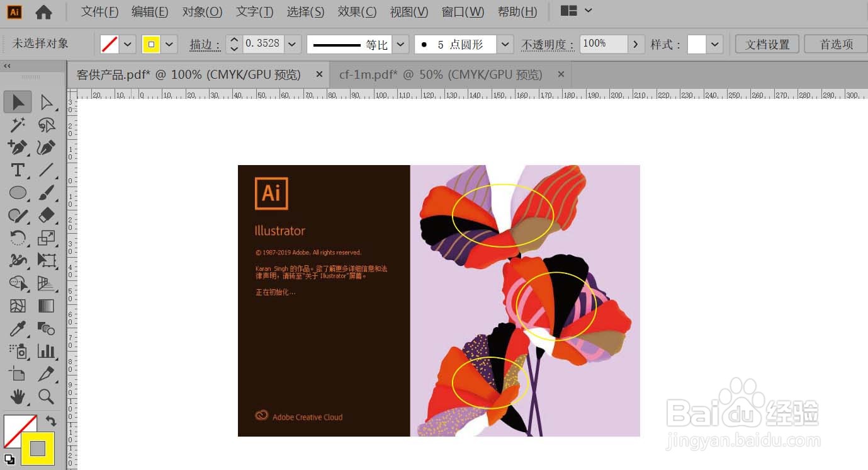Click the 首选项 button
This screenshot has height=470, width=868.
pyautogui.click(x=836, y=44)
